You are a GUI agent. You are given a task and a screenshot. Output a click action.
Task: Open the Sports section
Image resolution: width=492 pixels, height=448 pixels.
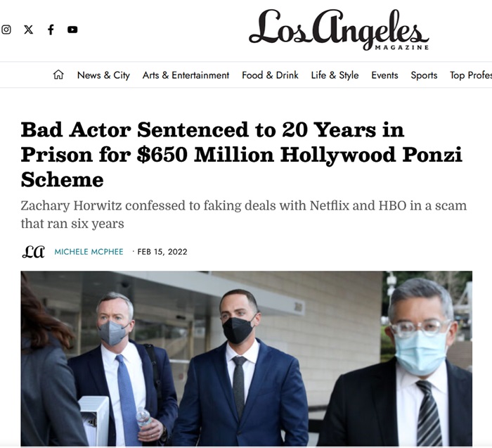tap(424, 75)
